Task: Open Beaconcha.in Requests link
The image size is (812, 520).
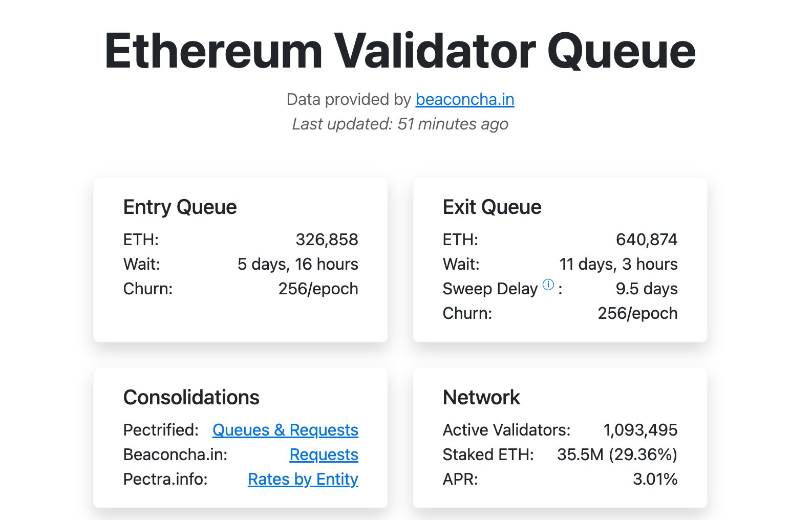Action: pyautogui.click(x=324, y=454)
